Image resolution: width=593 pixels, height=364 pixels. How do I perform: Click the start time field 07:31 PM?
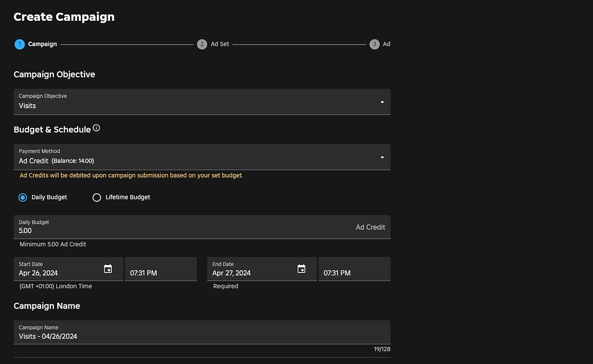161,269
